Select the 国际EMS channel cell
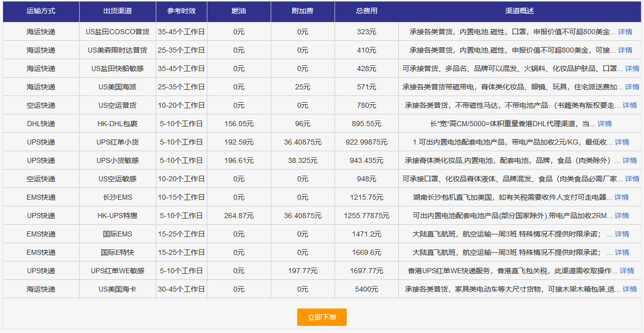The image size is (644, 333). pos(117,234)
